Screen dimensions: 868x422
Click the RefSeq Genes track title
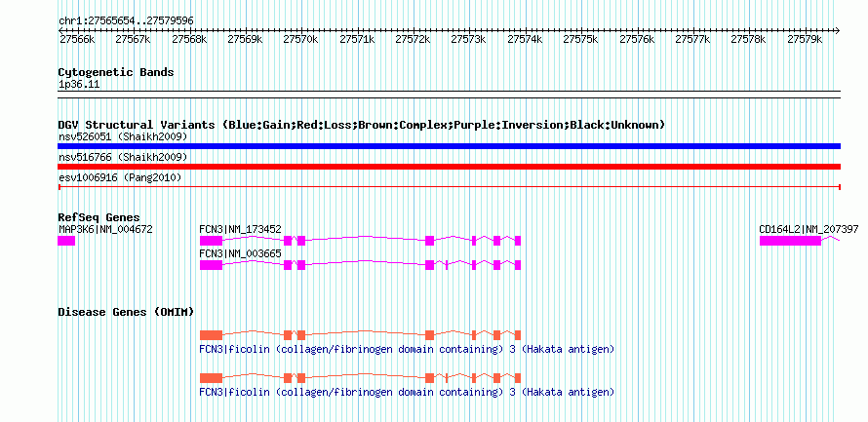pyautogui.click(x=99, y=217)
